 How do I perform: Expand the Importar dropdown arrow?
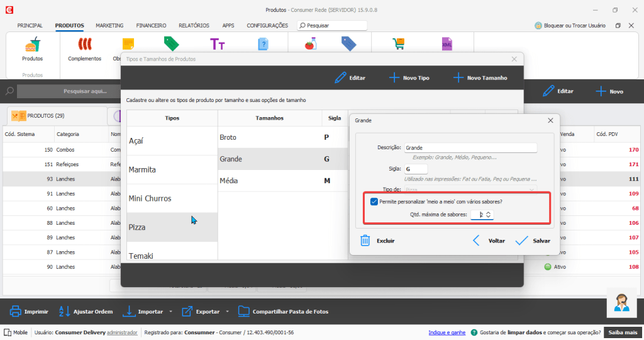(170, 312)
